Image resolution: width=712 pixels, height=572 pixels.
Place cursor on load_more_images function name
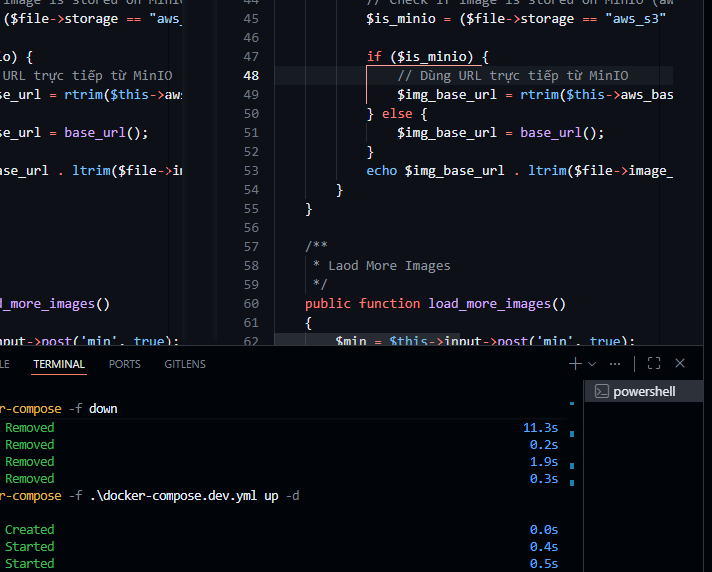(489, 304)
